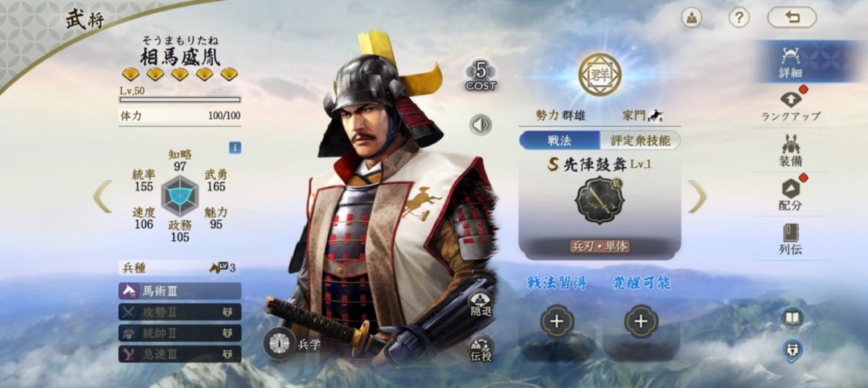Expand the 兵種 troop type row
The height and width of the screenshot is (388, 868).
coord(180,268)
